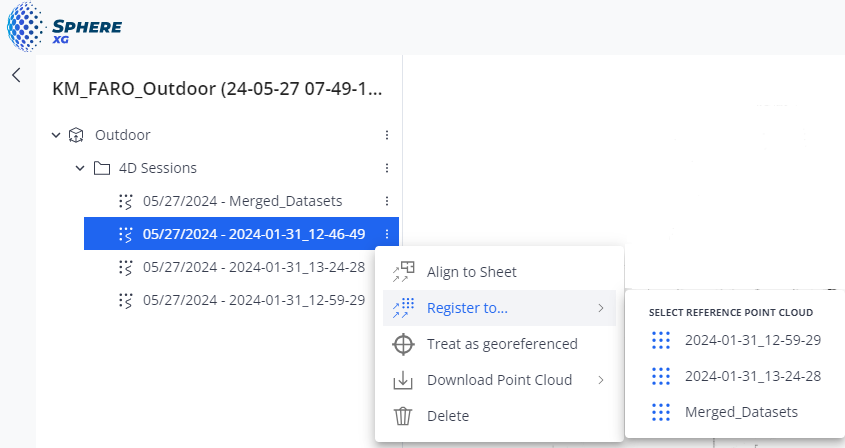Select reference point cloud 2024-01-31_12-59-29

tap(752, 340)
